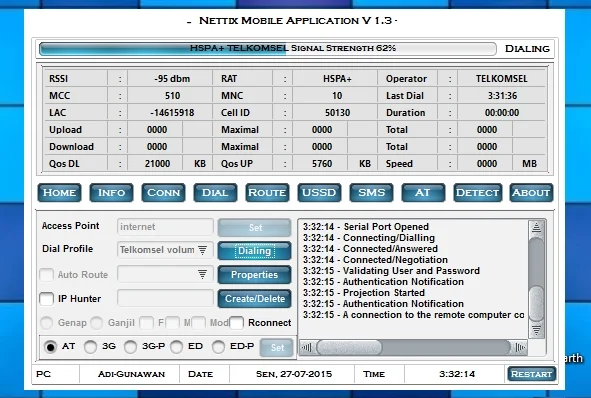Enable the IP Hunter checkbox
591x398 pixels.
[x=47, y=299]
